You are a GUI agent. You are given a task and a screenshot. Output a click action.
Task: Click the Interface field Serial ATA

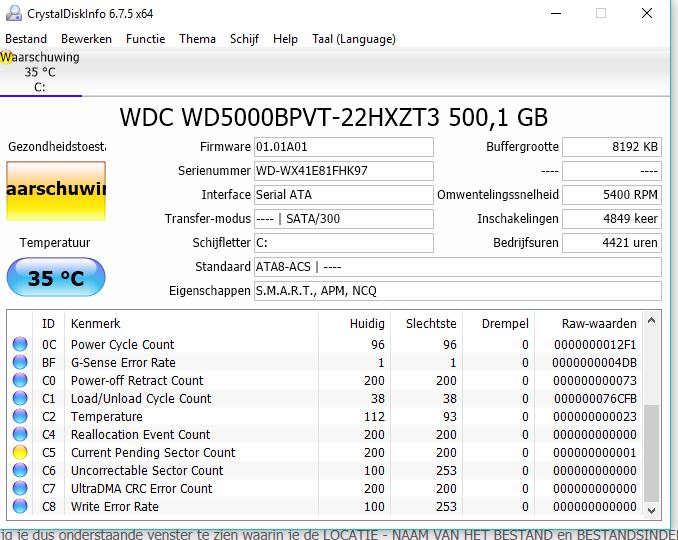coord(344,195)
